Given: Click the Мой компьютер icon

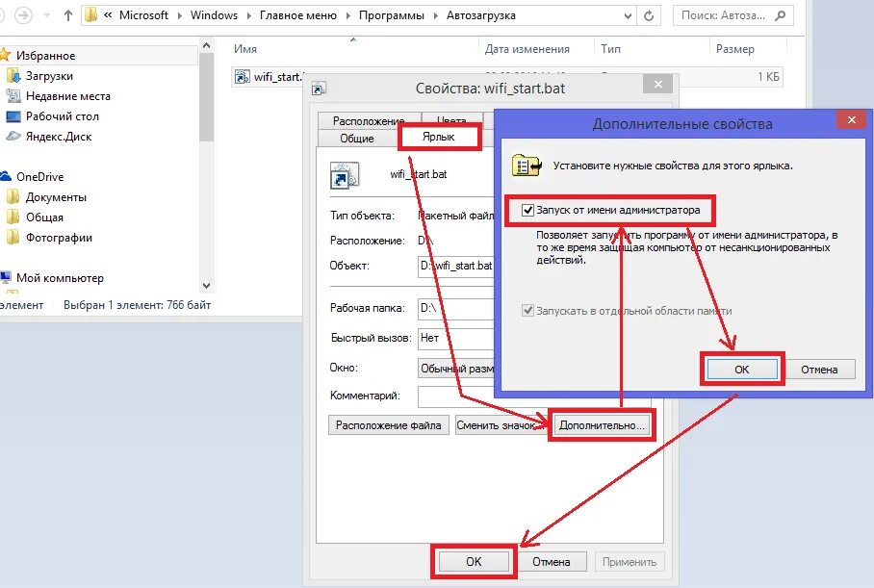Looking at the screenshot, I should pos(6,277).
